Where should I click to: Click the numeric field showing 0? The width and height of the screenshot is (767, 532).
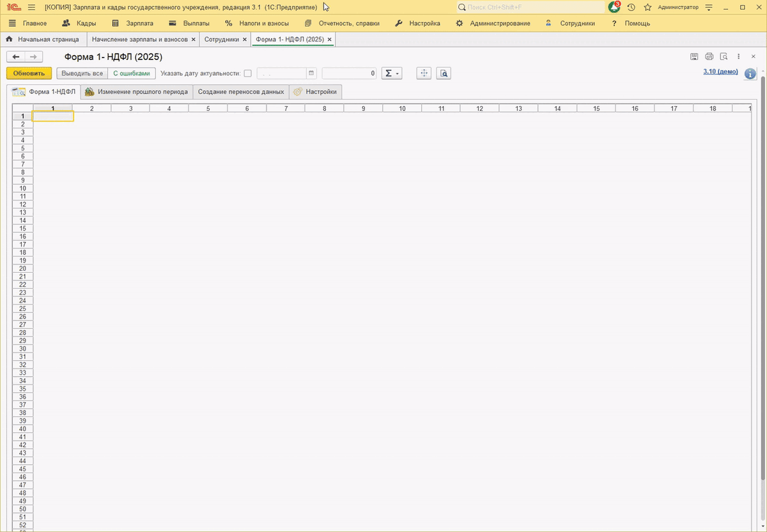[350, 73]
